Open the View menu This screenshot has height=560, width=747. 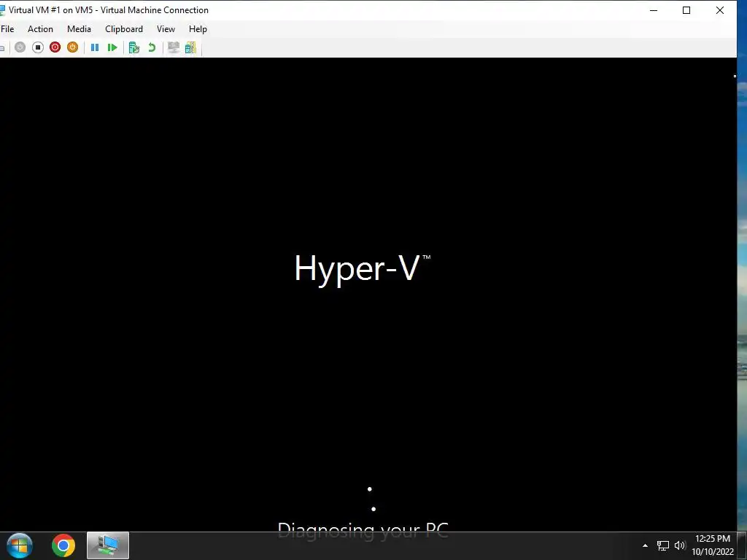tap(166, 29)
